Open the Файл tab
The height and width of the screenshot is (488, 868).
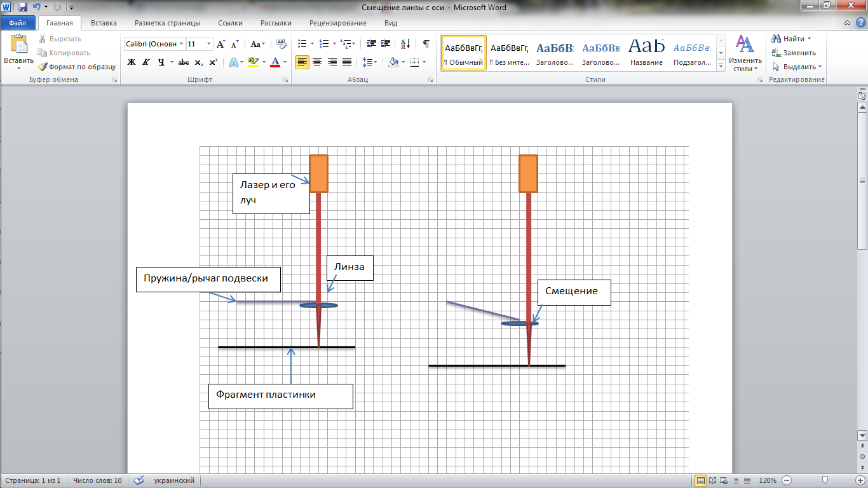18,23
